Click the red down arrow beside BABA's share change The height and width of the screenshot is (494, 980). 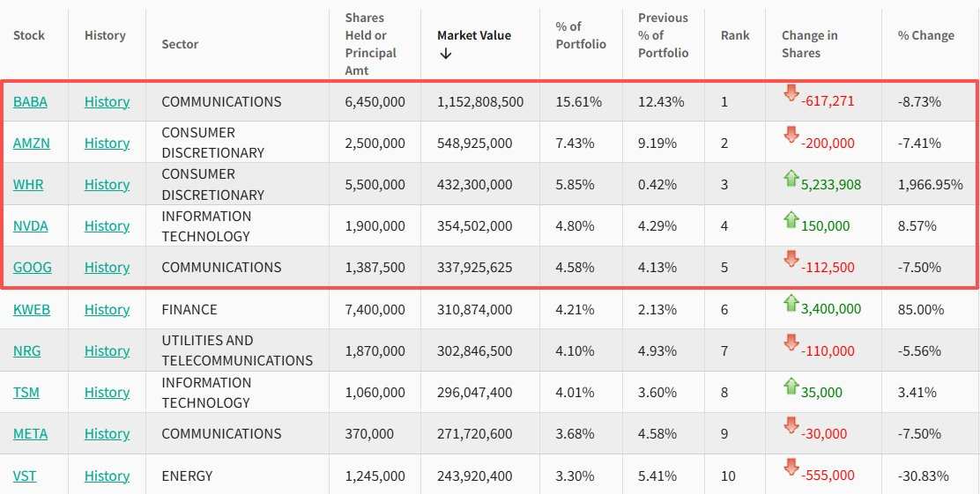(791, 93)
